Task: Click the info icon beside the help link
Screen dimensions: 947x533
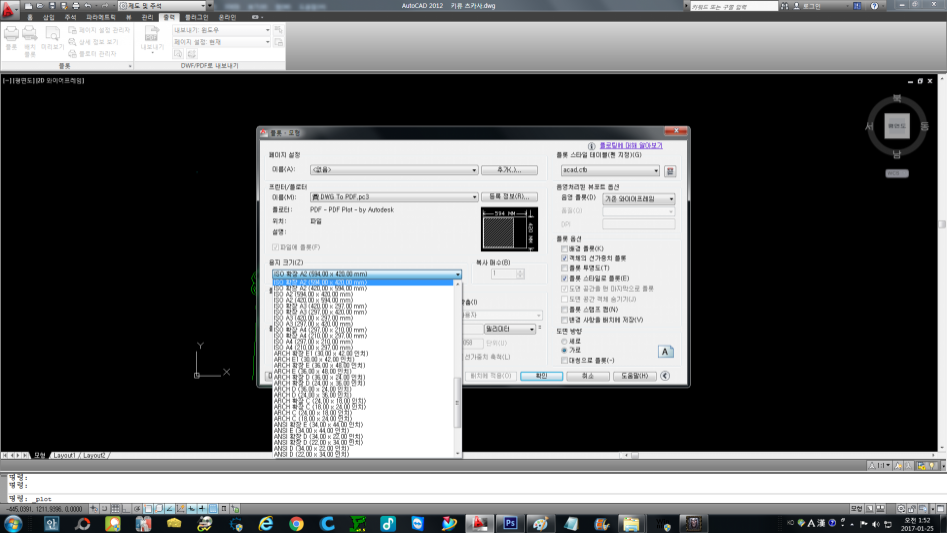Action: [x=591, y=146]
